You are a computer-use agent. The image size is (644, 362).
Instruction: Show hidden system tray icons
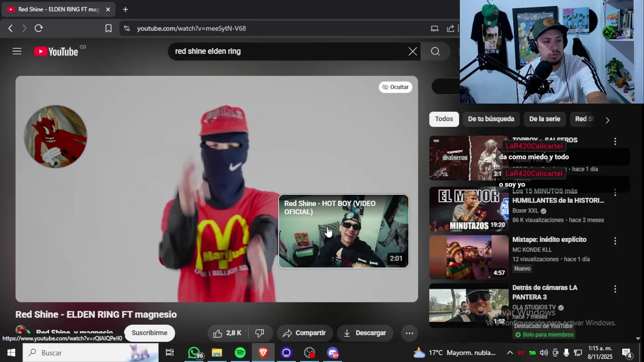[x=510, y=353]
